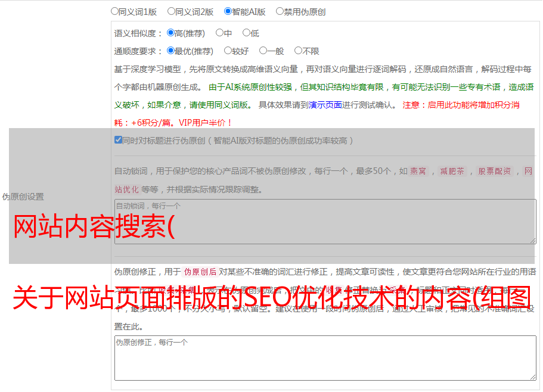
Task: Click the 燕窝 example keyword
Action: (x=418, y=171)
